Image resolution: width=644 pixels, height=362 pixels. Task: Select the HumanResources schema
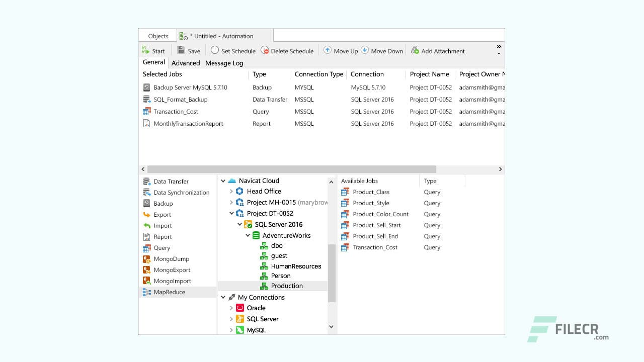point(296,266)
